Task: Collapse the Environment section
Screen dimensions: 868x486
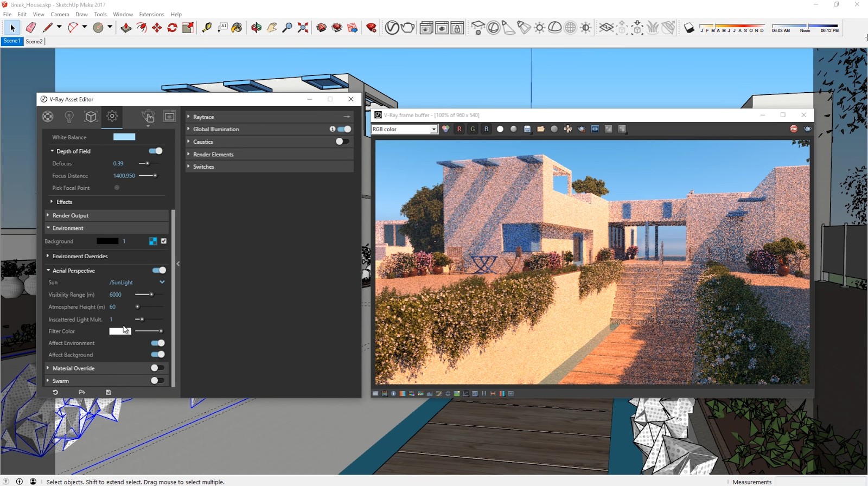Action: click(x=107, y=228)
